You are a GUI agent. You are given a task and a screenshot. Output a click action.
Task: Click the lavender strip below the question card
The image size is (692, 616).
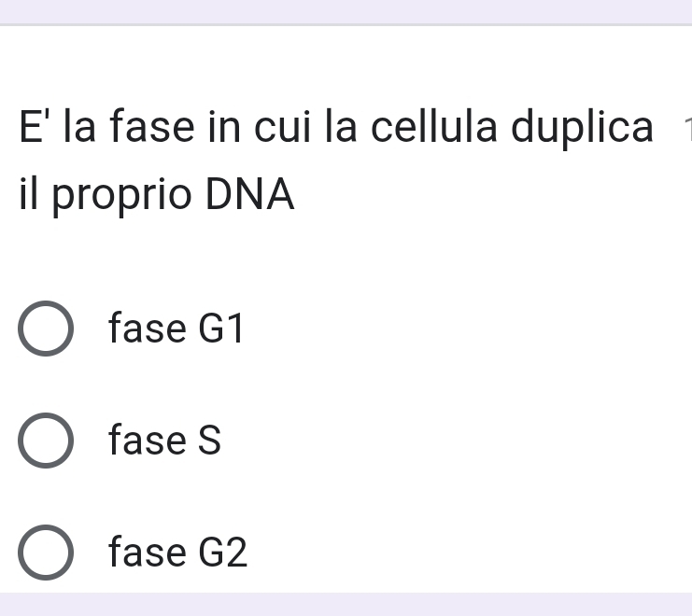click(x=346, y=604)
